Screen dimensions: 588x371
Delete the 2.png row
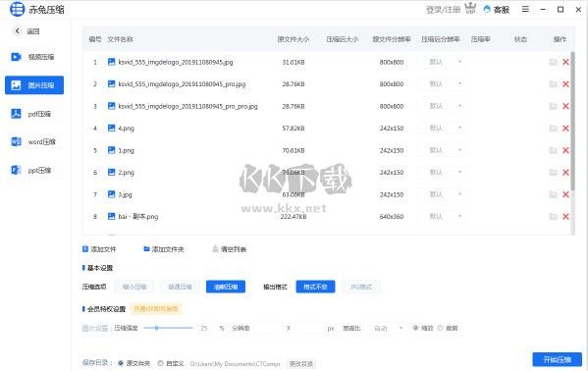[565, 173]
